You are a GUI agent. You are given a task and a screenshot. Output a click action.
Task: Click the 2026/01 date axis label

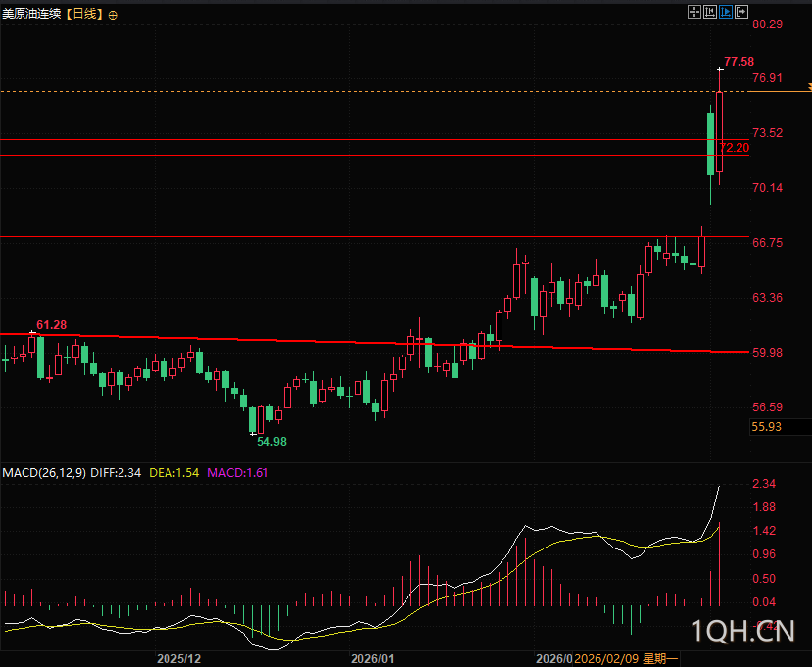pos(372,659)
